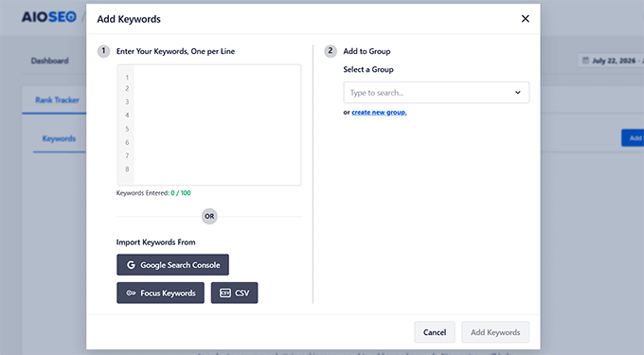Click the Import Keywords From label
Screen dimensions: 644x355
(155, 242)
